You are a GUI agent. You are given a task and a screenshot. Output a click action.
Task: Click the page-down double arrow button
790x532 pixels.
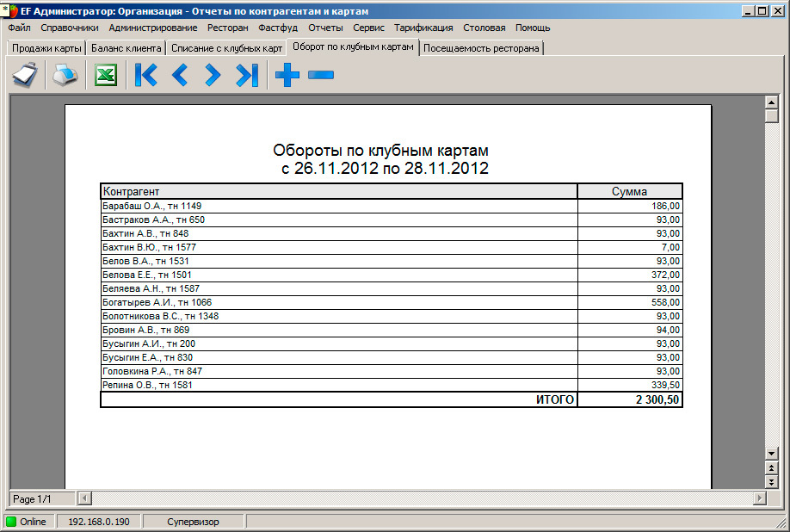[x=771, y=482]
